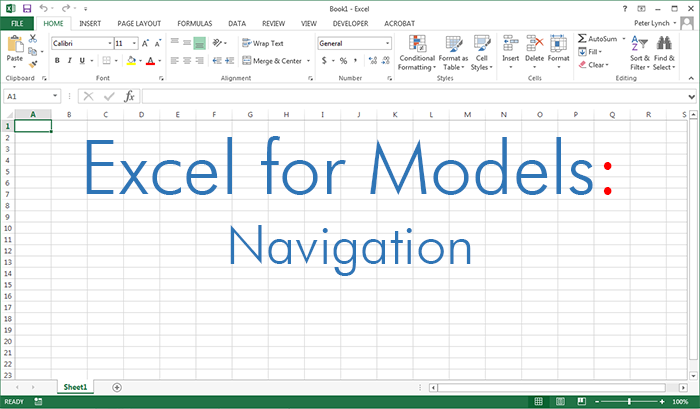Image resolution: width=700 pixels, height=409 pixels.
Task: Open the Orientation text angle tool
Action: point(217,43)
